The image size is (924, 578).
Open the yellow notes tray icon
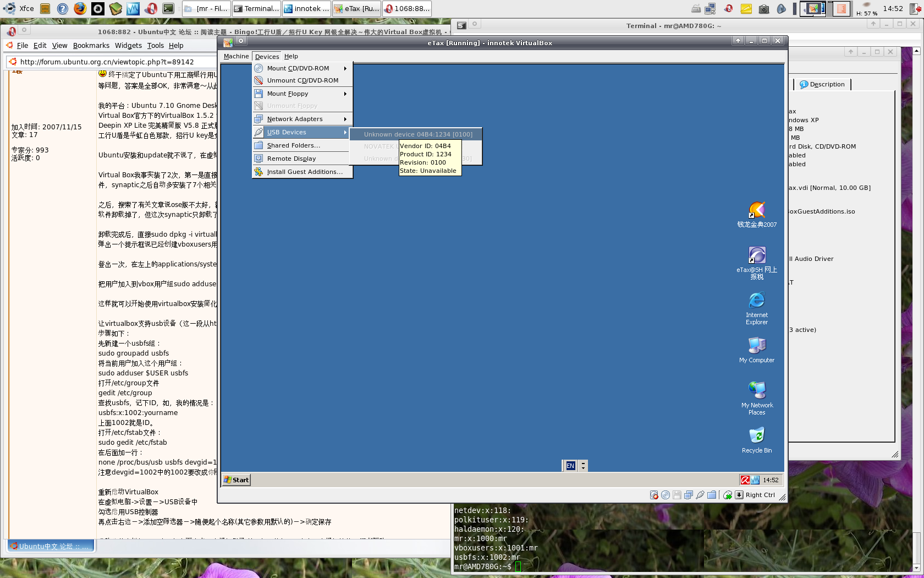pos(746,8)
